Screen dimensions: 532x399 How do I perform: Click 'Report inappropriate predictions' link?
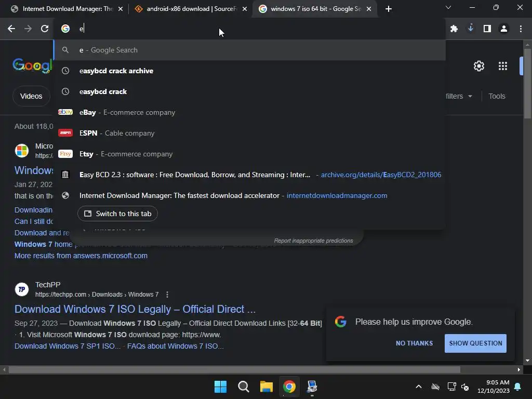tap(313, 241)
